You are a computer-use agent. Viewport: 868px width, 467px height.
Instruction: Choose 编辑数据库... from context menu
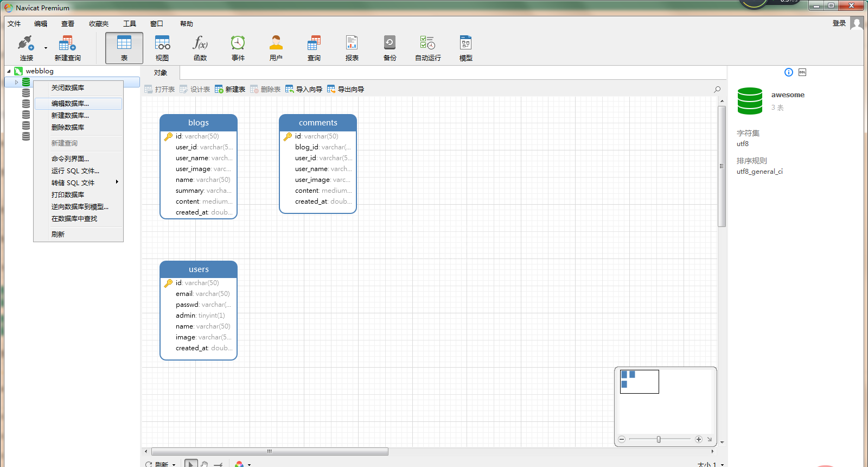tap(78, 103)
